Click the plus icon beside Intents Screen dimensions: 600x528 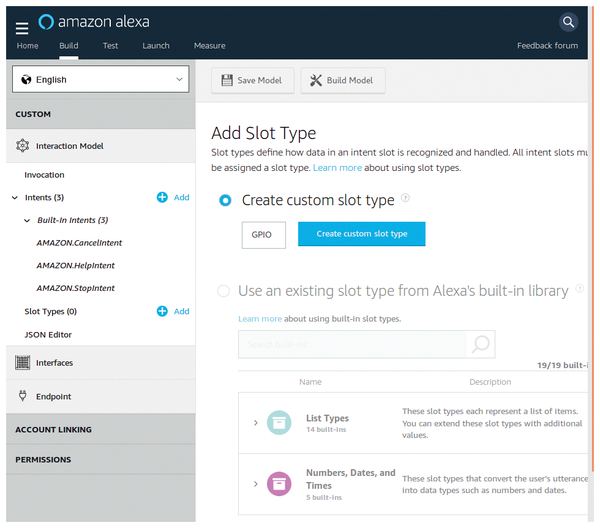click(x=162, y=197)
